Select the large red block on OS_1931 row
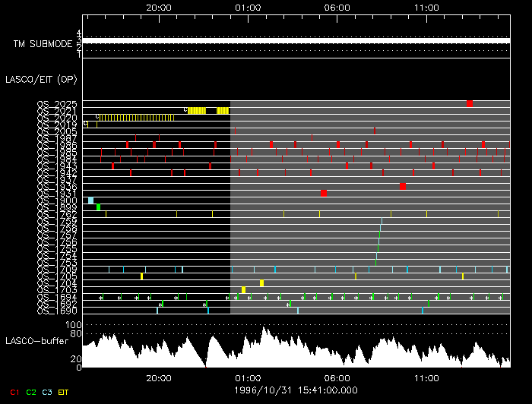This screenshot has height=404, width=532. (x=323, y=194)
